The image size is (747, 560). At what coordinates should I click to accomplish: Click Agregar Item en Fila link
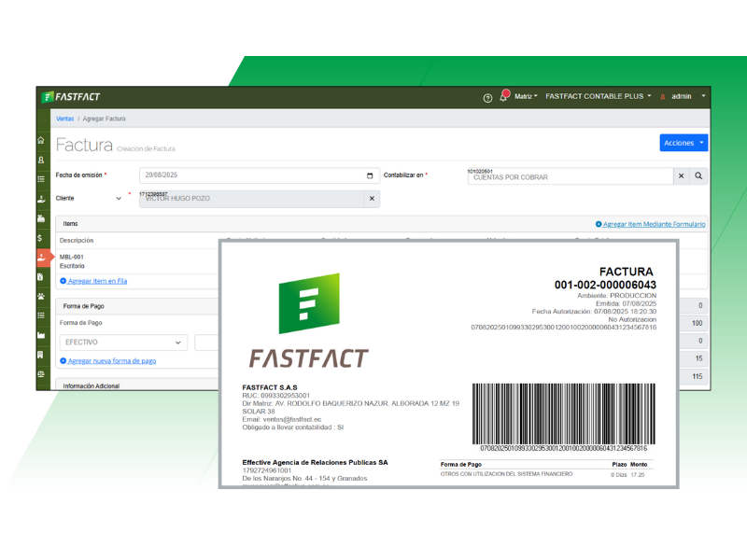[x=93, y=282]
